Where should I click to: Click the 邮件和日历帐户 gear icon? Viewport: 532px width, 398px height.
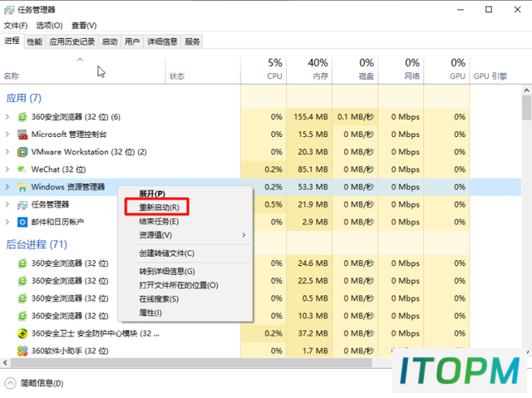22,222
